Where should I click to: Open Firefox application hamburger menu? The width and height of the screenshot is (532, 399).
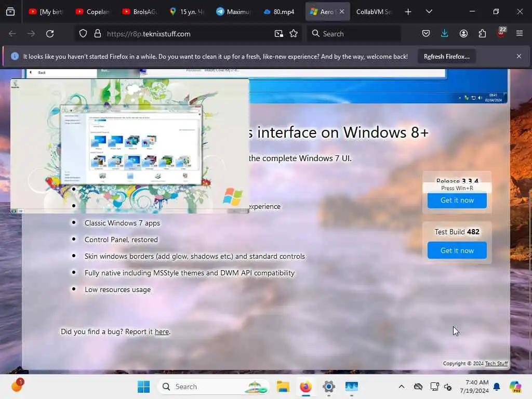click(x=520, y=34)
